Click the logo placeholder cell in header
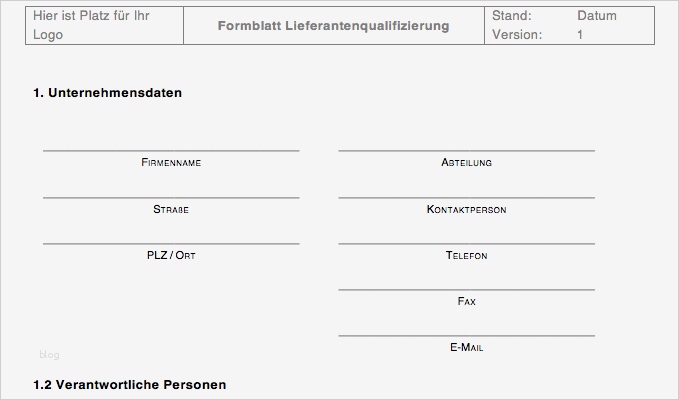The height and width of the screenshot is (400, 679). (104, 25)
